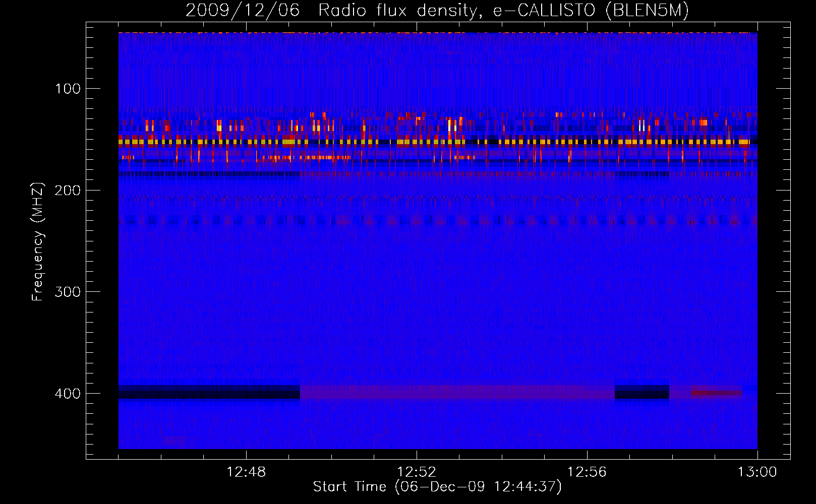The image size is (816, 504).
Task: Click the 13:00 time tick label
Action: [757, 472]
